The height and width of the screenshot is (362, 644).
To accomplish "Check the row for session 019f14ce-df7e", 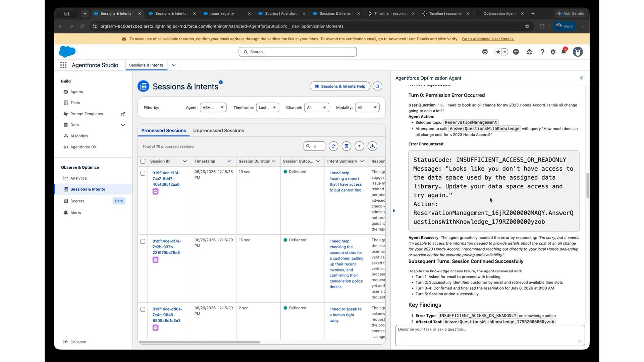I will [143, 241].
